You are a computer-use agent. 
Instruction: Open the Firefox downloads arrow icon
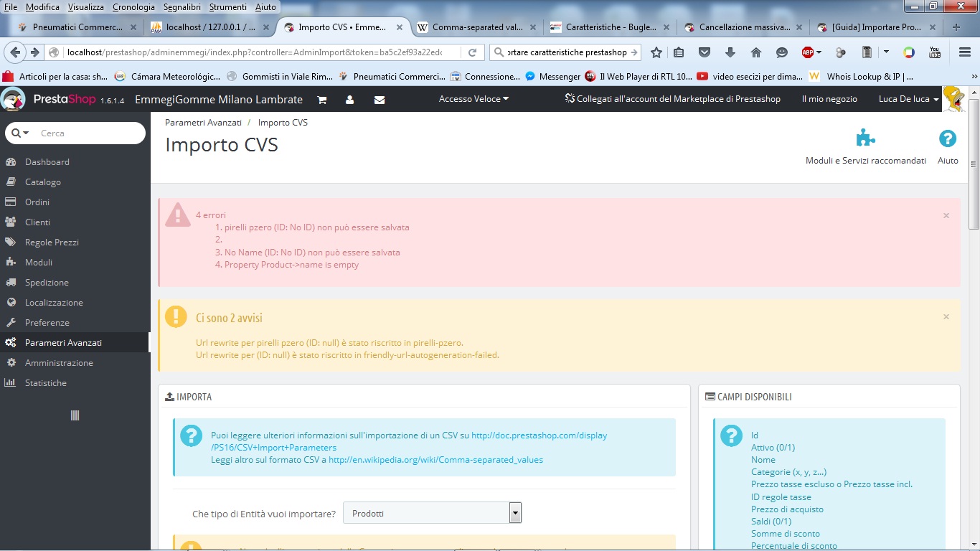730,52
